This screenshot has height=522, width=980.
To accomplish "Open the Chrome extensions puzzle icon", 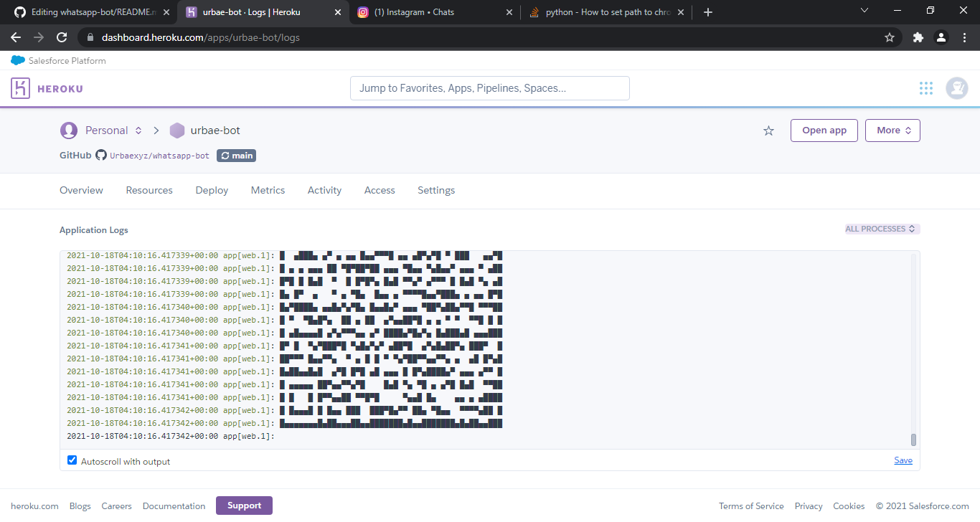I will click(x=918, y=37).
